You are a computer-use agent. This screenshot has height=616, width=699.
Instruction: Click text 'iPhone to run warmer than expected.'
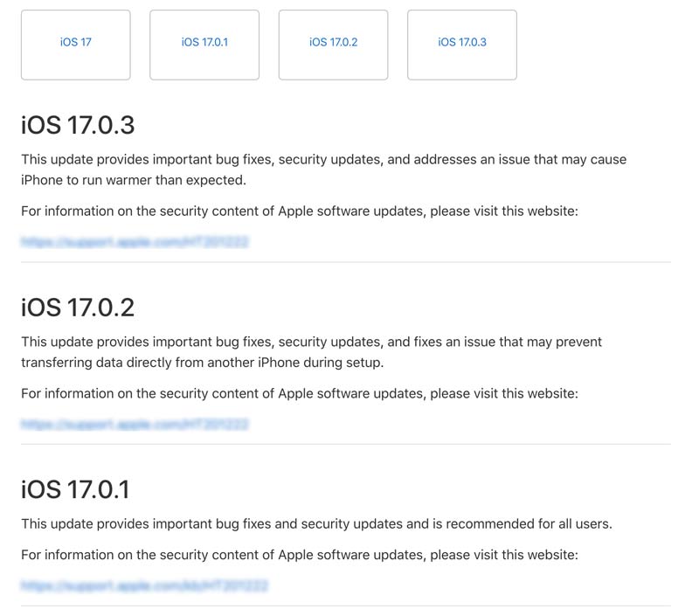click(x=134, y=180)
